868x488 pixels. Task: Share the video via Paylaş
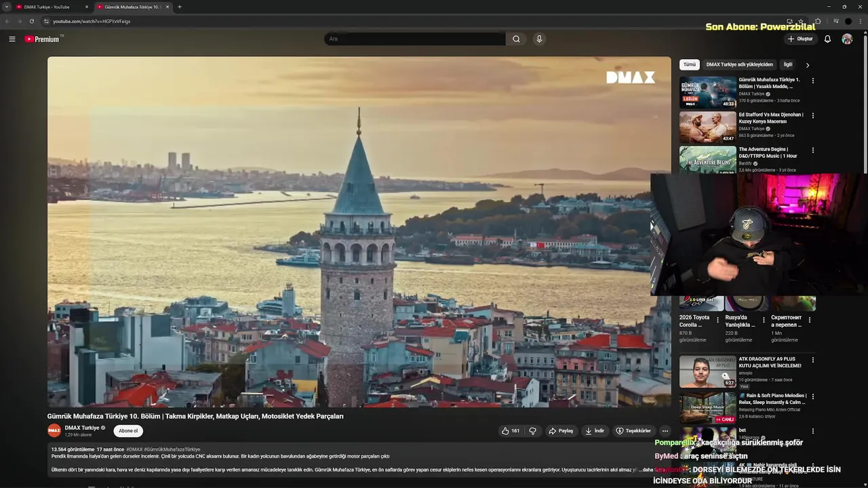click(x=561, y=431)
